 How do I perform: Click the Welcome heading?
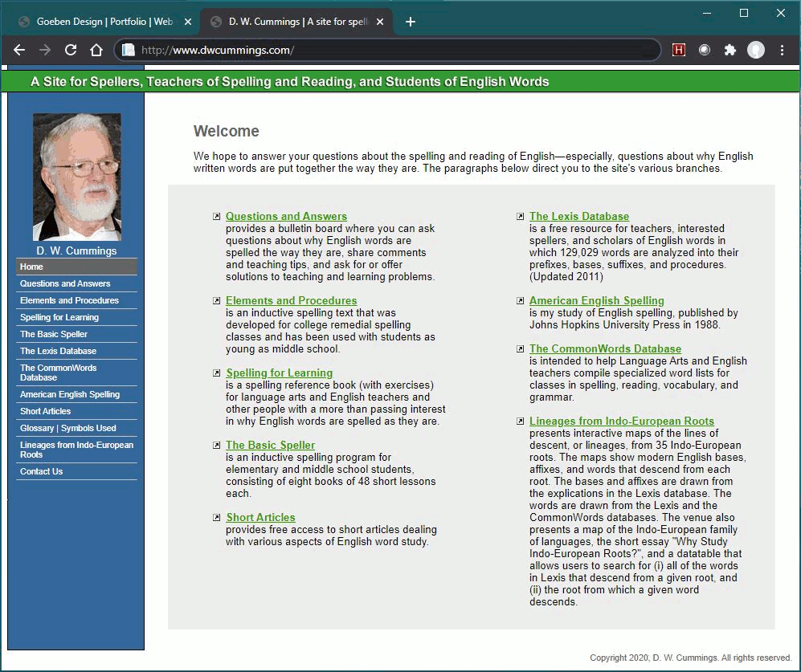coord(227,131)
